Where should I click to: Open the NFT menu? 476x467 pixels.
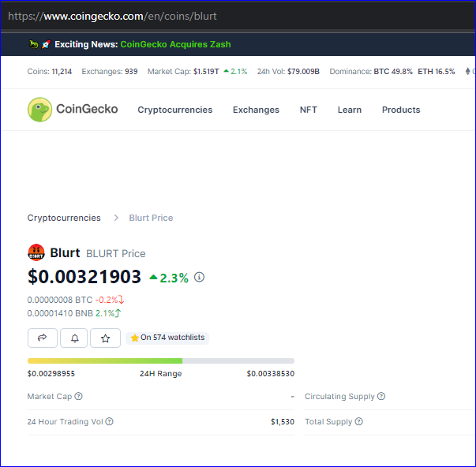(309, 110)
